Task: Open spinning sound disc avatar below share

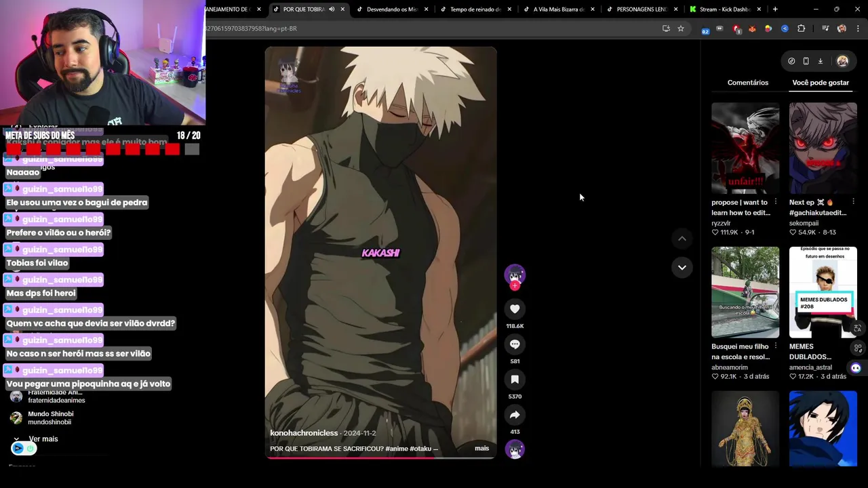Action: [515, 449]
